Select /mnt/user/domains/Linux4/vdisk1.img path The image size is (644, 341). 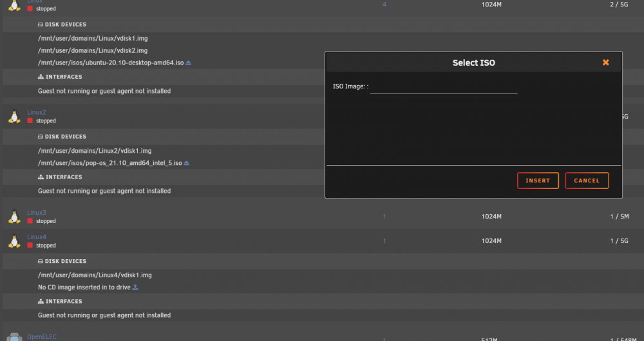click(x=95, y=275)
